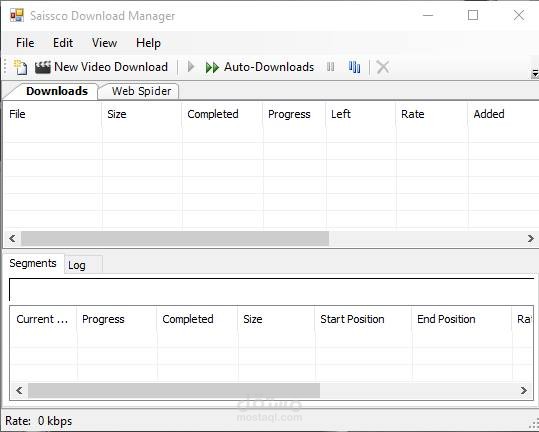Viewport: 539px width, 432px height.
Task: Click the New Video Download button
Action: click(x=101, y=67)
